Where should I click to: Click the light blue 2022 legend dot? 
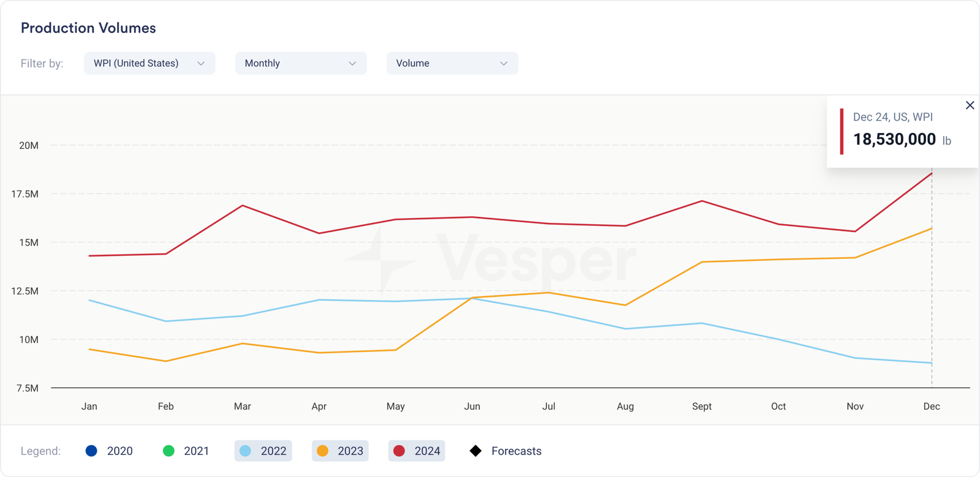click(245, 451)
